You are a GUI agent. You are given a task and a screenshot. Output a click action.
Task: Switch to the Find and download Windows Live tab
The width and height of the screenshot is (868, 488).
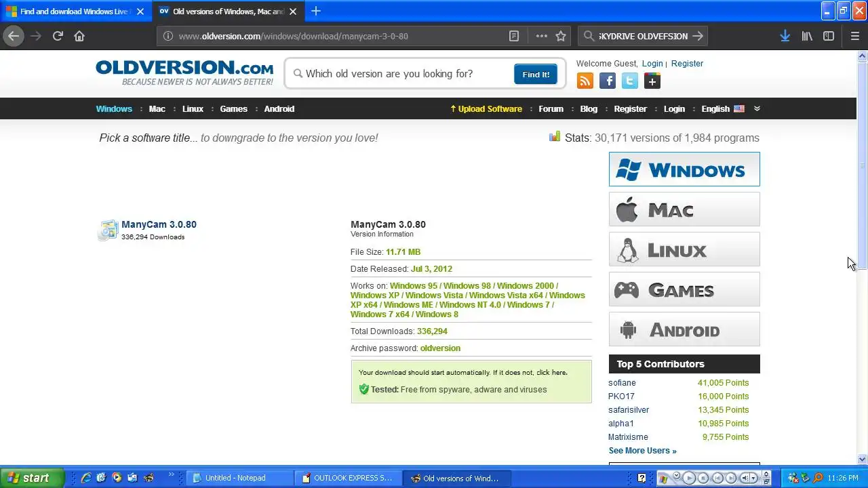coord(75,12)
